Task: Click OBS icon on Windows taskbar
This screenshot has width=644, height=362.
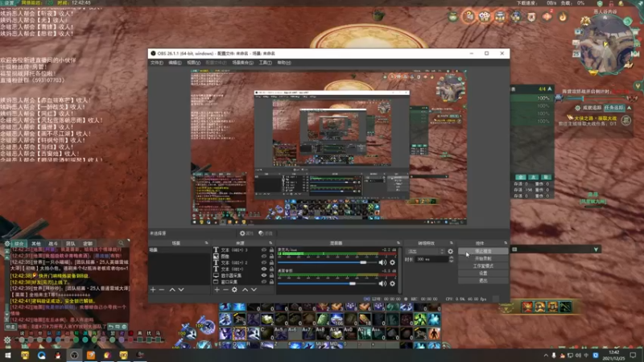Action: (74, 355)
